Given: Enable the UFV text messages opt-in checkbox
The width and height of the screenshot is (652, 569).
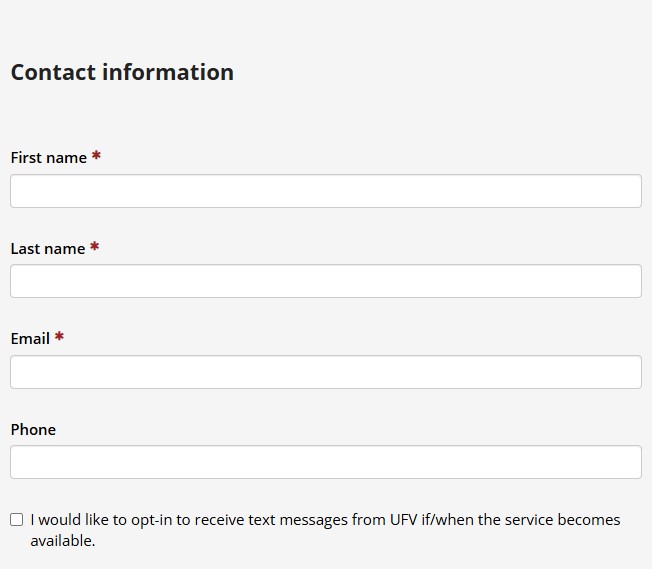Looking at the screenshot, I should coord(17,520).
